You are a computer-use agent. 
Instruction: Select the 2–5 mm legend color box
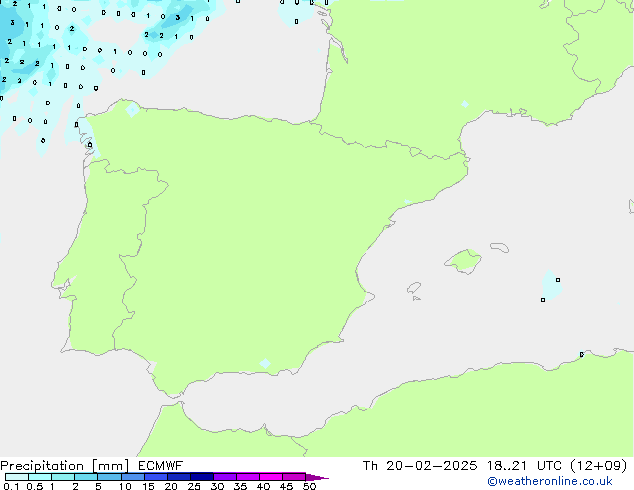pyautogui.click(x=86, y=477)
